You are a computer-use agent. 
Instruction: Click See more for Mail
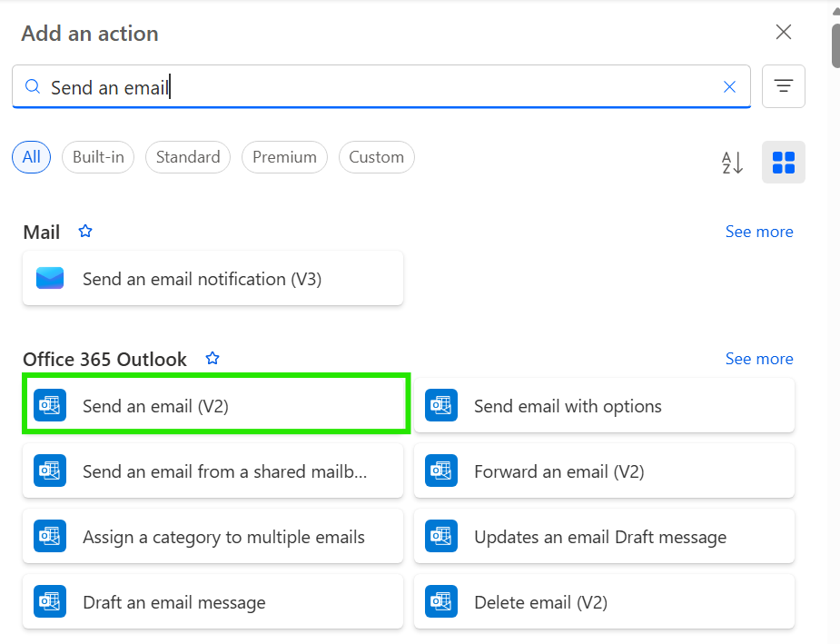point(759,232)
